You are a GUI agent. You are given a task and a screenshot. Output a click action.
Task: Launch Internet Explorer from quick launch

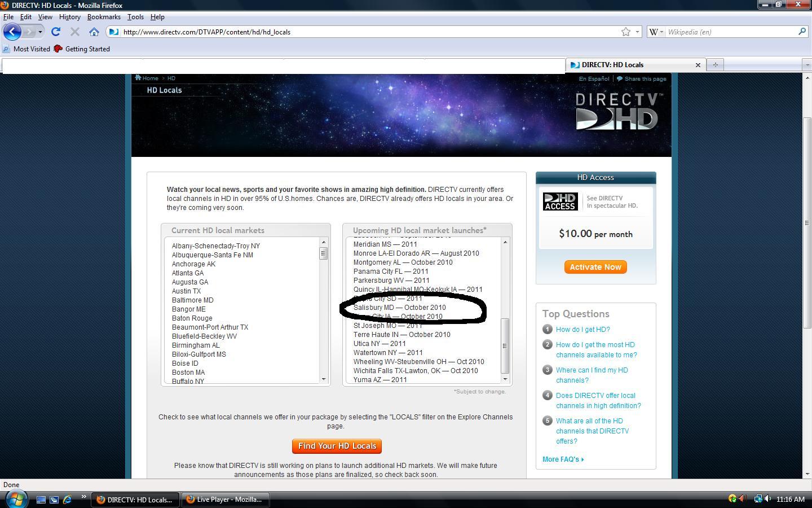[67, 500]
